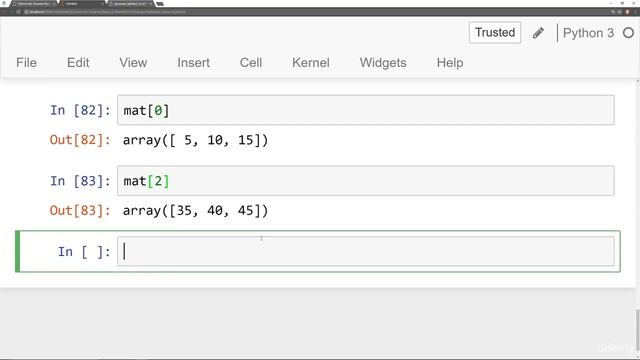Open the Widgets menu
The height and width of the screenshot is (360, 640).
pyautogui.click(x=383, y=63)
